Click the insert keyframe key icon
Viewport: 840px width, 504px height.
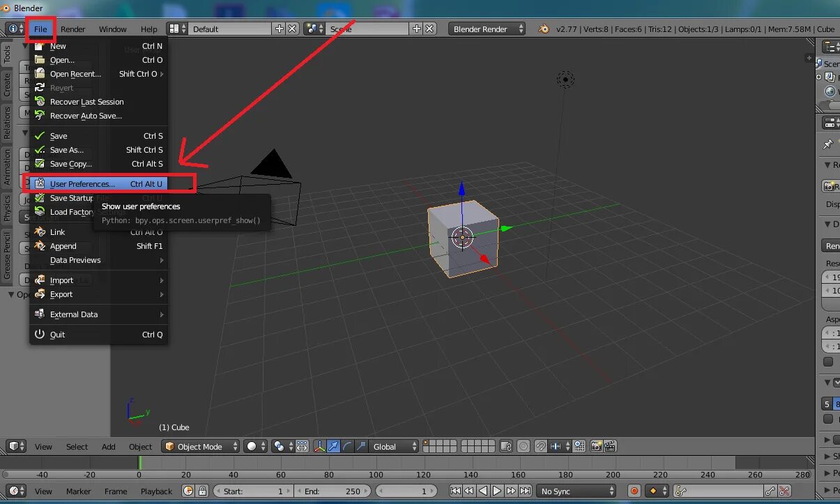point(770,491)
